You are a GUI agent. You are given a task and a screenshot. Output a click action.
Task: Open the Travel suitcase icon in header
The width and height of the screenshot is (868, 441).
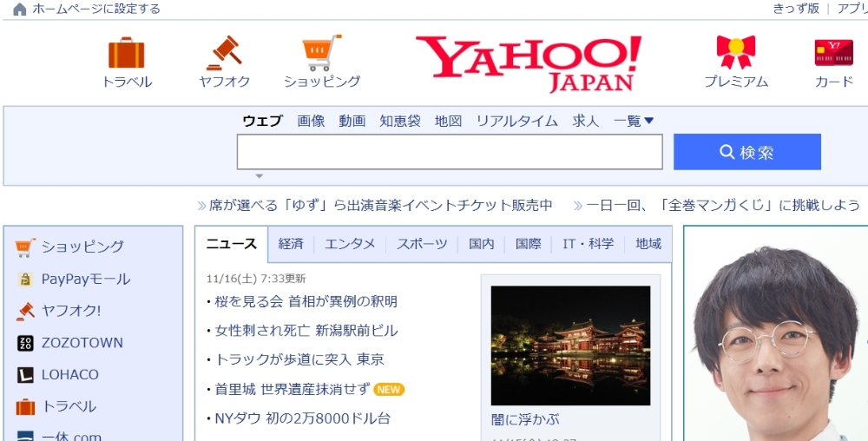click(126, 53)
